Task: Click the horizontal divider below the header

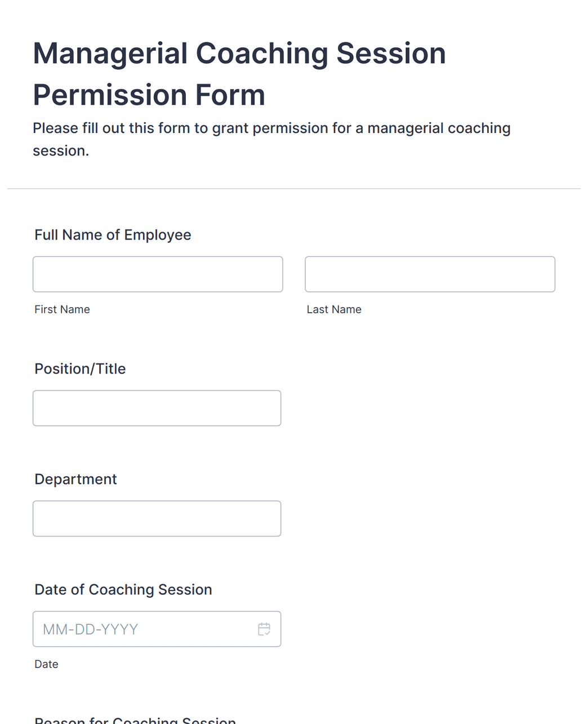Action: (294, 189)
